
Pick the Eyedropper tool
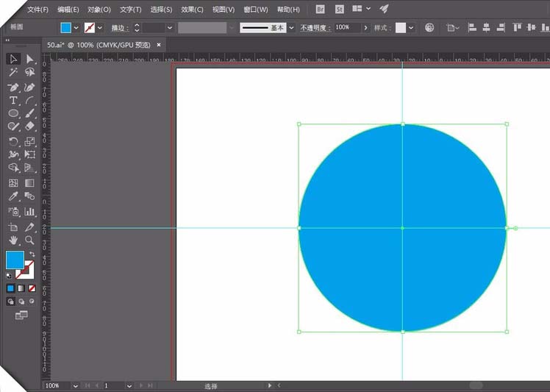tap(13, 196)
